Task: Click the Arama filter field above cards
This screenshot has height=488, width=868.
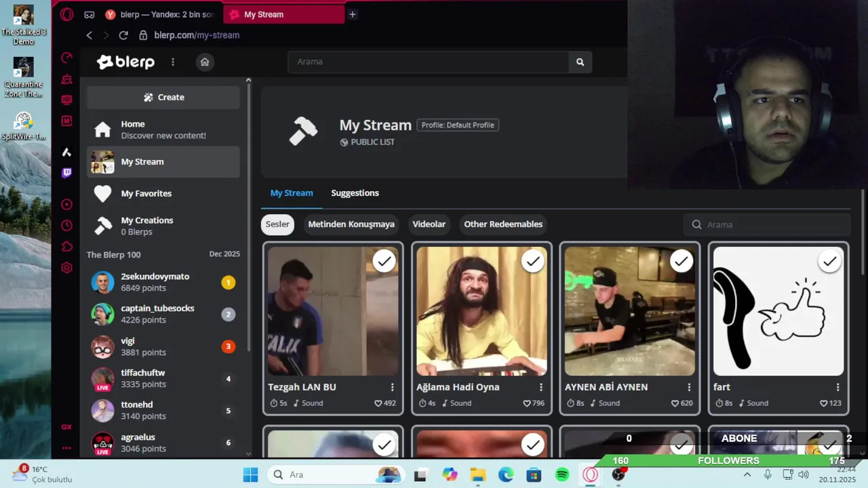Action: tap(767, 224)
